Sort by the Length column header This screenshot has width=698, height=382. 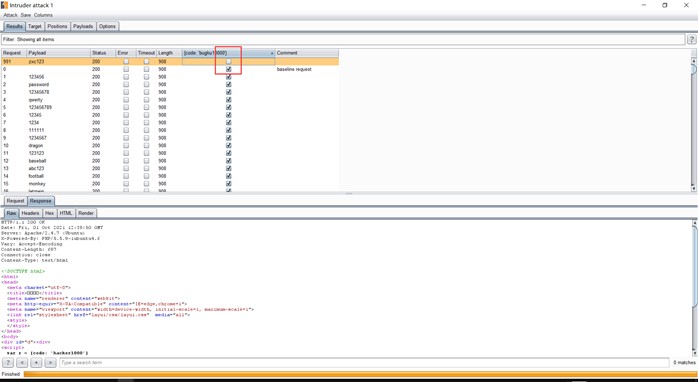coord(169,53)
